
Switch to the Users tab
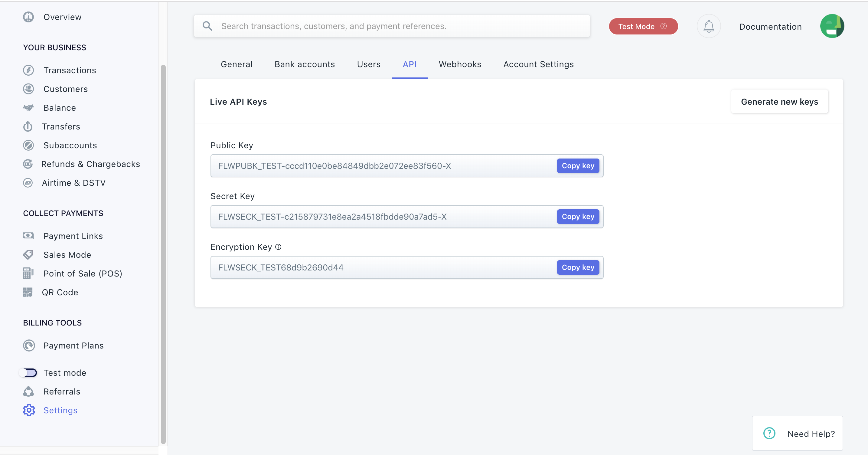point(369,64)
